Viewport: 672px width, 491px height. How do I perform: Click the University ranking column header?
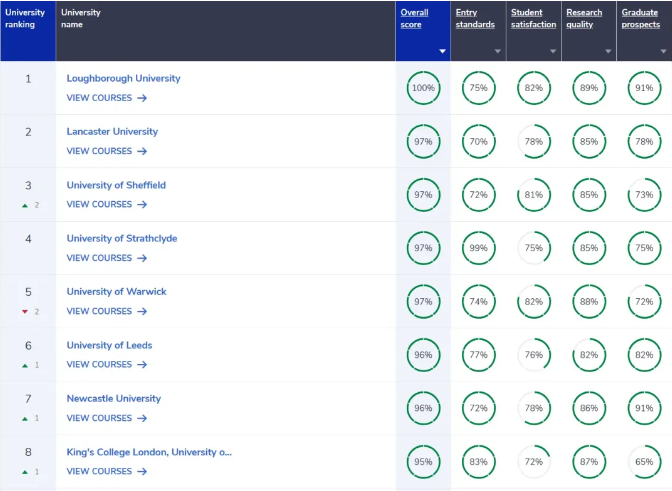[x=28, y=31]
